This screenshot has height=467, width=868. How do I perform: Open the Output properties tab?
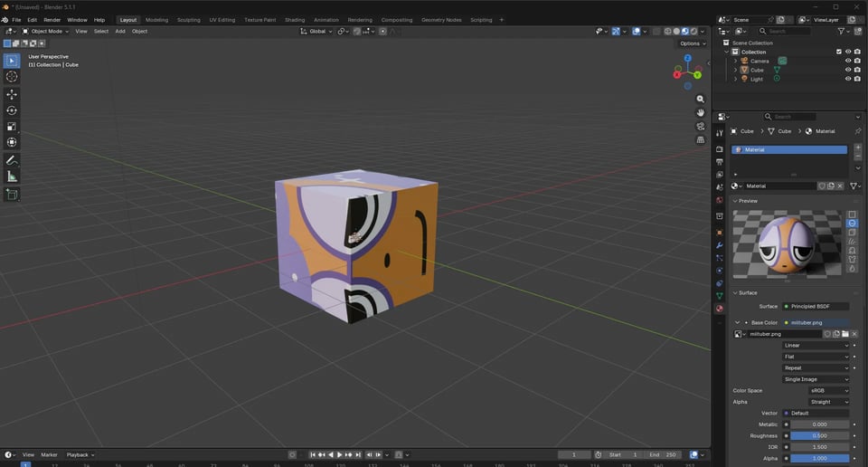click(720, 162)
